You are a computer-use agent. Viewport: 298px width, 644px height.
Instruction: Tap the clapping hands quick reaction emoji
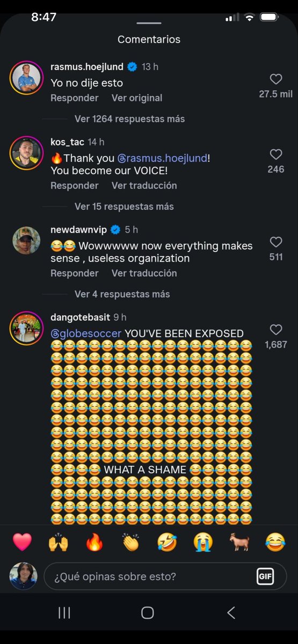point(130,543)
